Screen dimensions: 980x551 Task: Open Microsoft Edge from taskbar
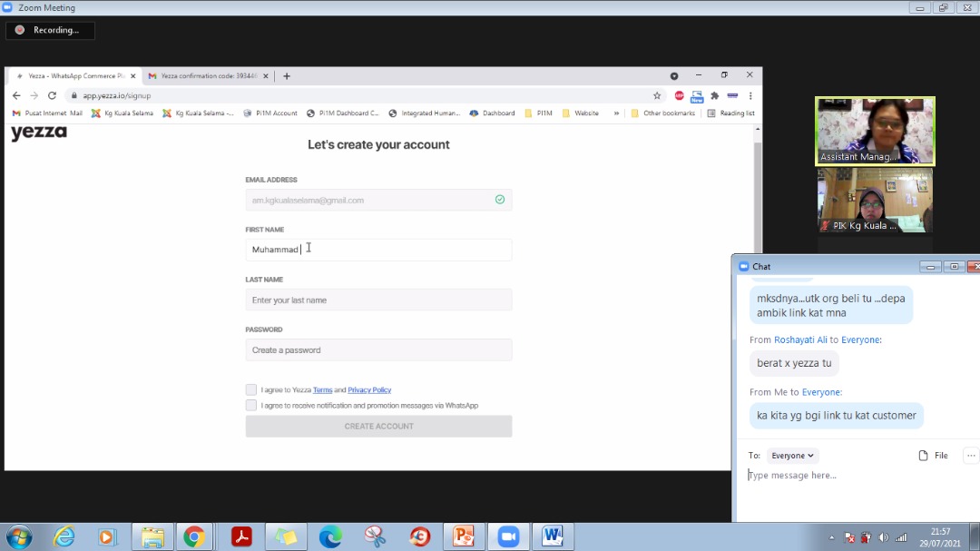point(330,536)
